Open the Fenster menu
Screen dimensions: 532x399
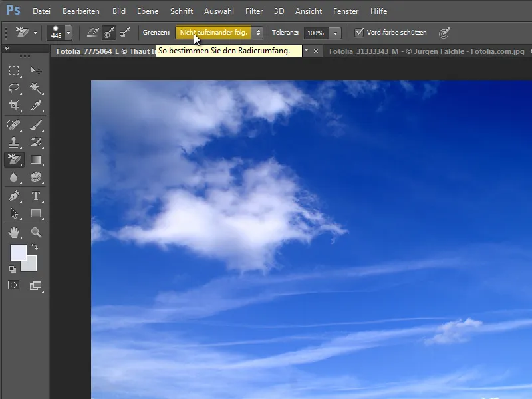click(346, 11)
